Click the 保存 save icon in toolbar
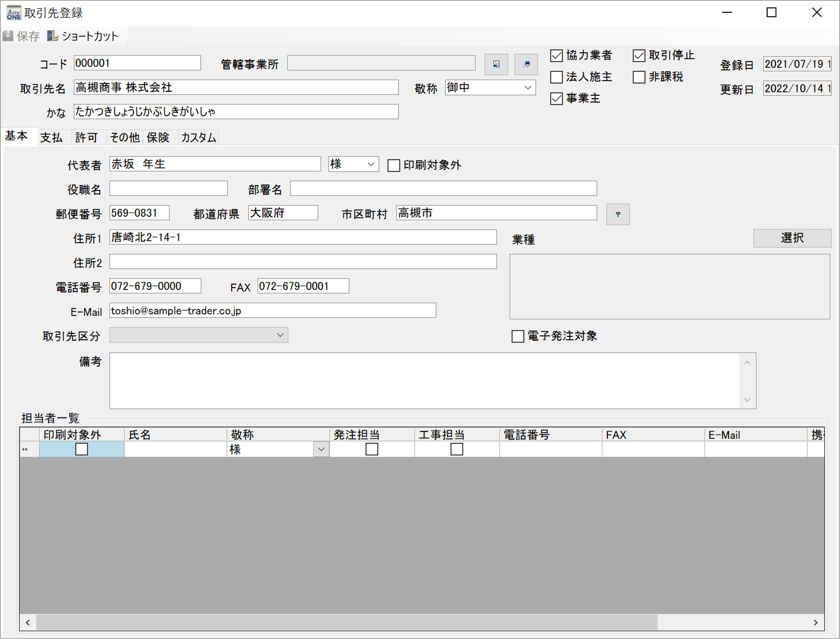The width and height of the screenshot is (840, 639). [x=8, y=36]
